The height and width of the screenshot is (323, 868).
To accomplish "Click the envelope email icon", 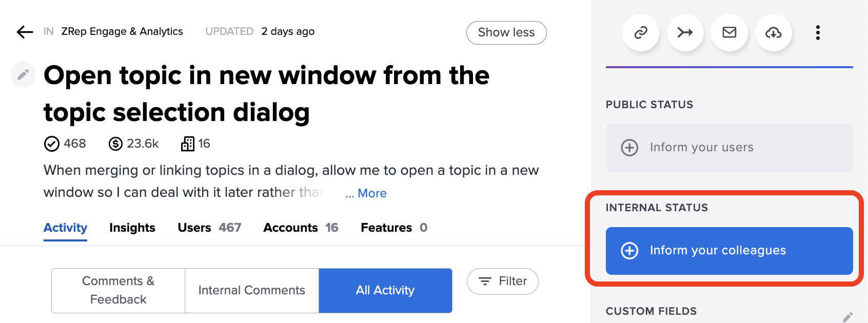I will [729, 33].
